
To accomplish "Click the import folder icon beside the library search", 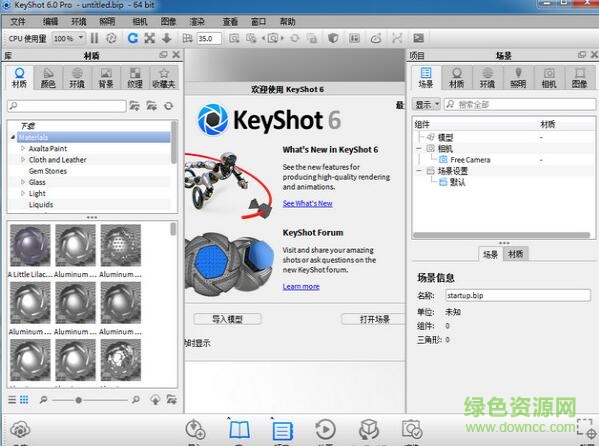I will [x=152, y=106].
